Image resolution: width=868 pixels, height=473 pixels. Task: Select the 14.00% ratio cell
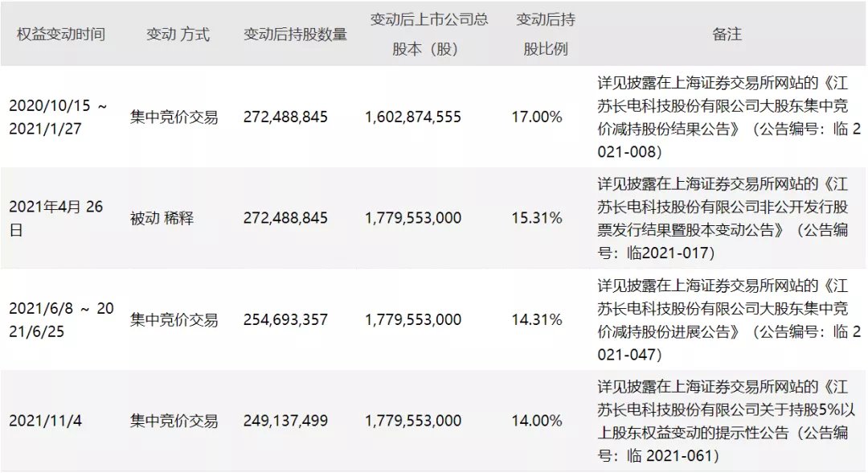pos(536,421)
